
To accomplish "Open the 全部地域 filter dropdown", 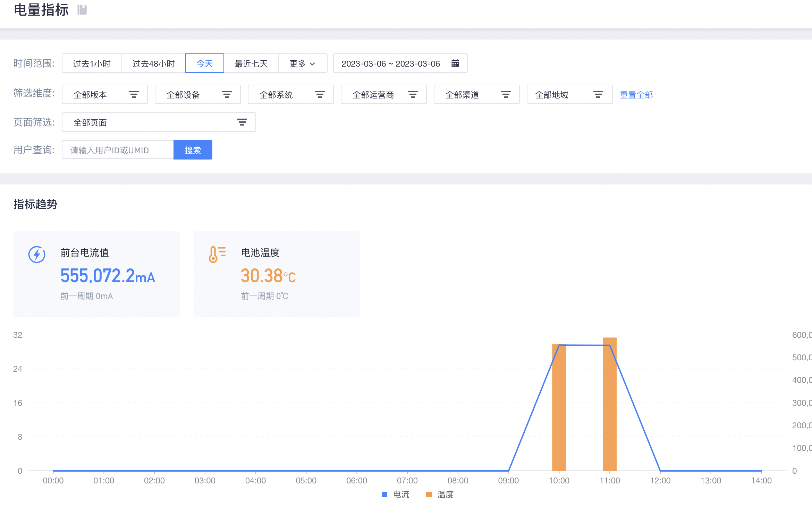I will pos(570,94).
